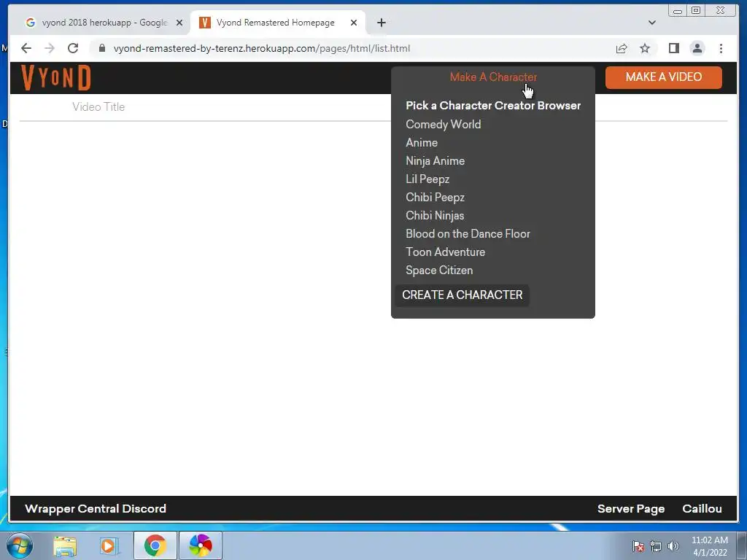Image resolution: width=747 pixels, height=560 pixels.
Task: Click the Chrome taskbar icon
Action: pyautogui.click(x=155, y=545)
